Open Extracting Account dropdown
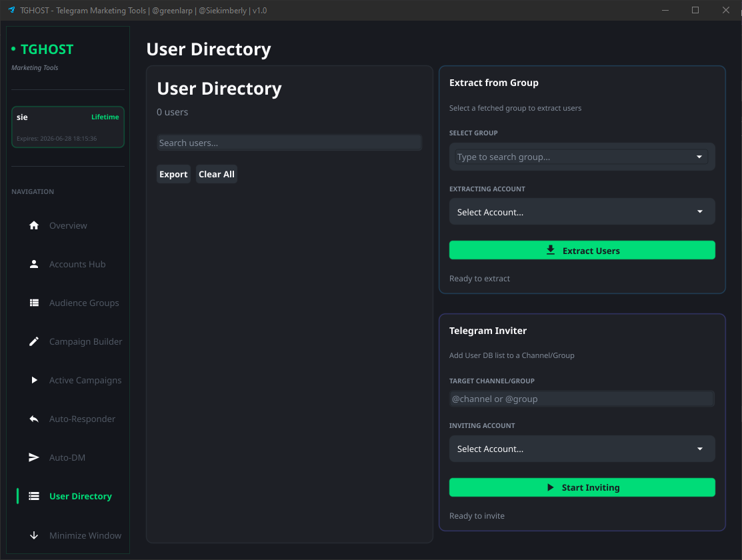The image size is (742, 560). tap(582, 211)
